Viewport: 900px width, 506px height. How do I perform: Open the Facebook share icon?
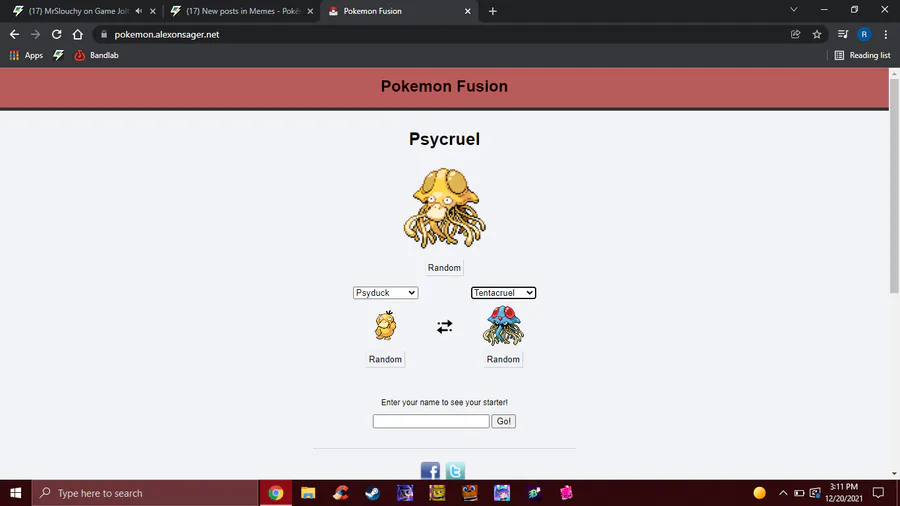point(430,471)
